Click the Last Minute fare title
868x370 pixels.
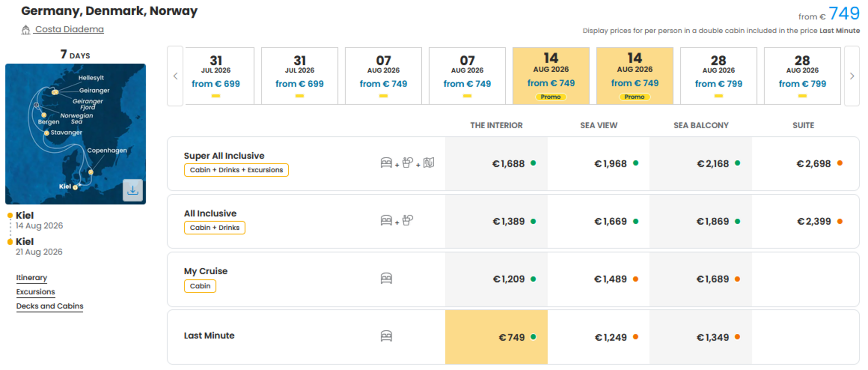[x=209, y=335]
